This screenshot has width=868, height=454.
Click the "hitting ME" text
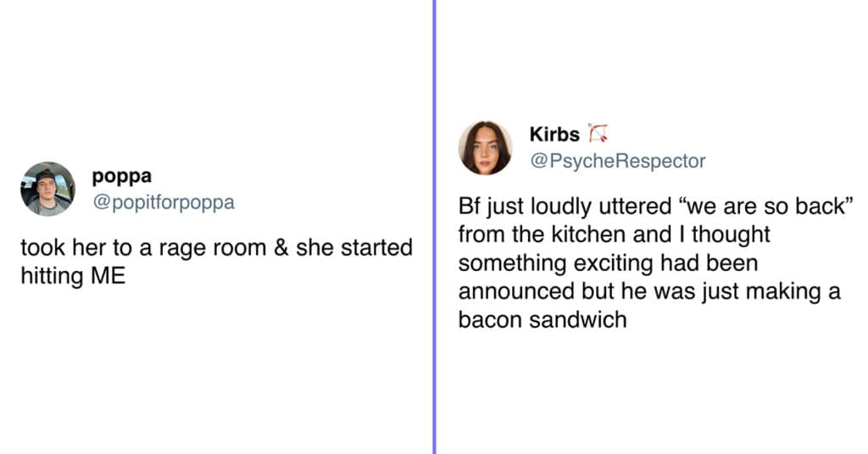73,275
